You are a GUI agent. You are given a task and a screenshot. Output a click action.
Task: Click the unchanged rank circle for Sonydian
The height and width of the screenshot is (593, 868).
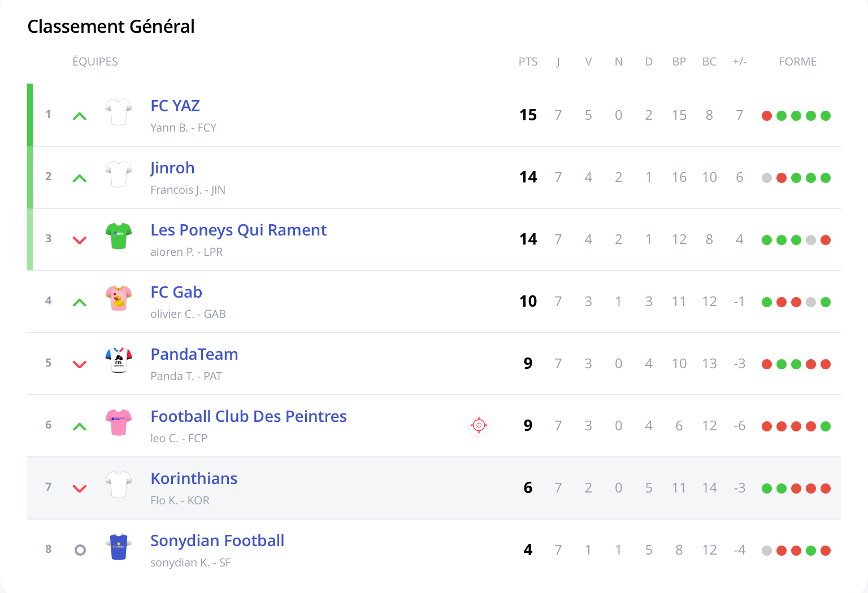click(x=80, y=550)
